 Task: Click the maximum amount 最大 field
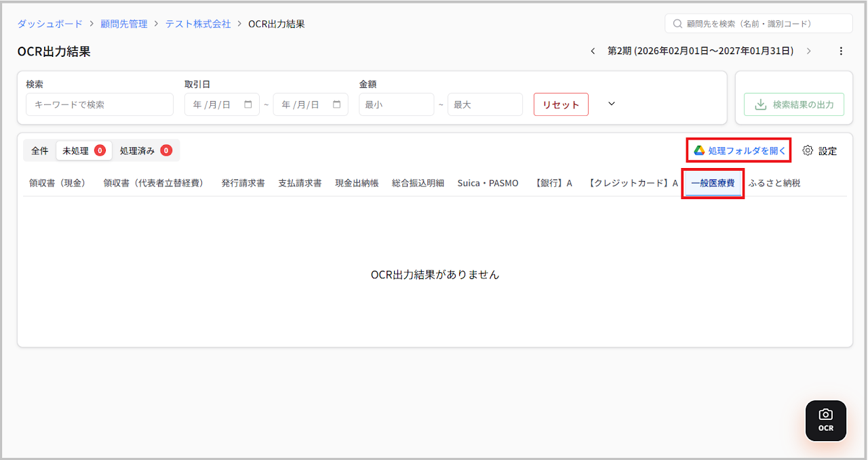pos(485,104)
